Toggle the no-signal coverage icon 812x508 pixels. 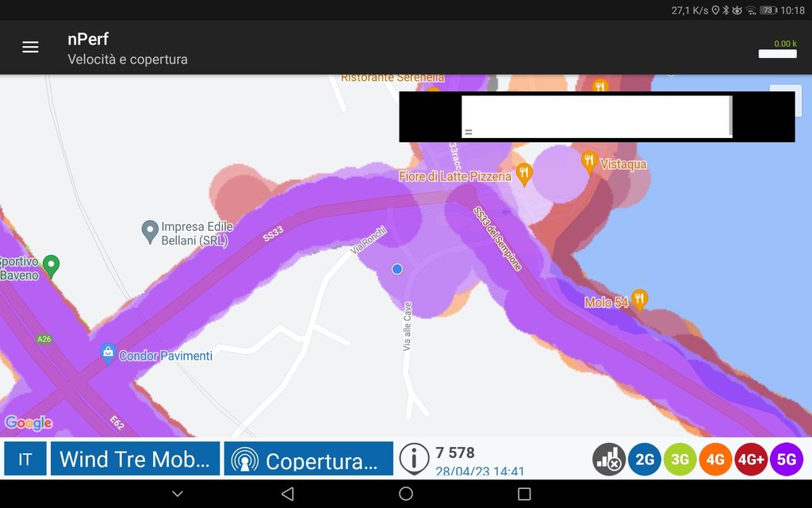[609, 460]
